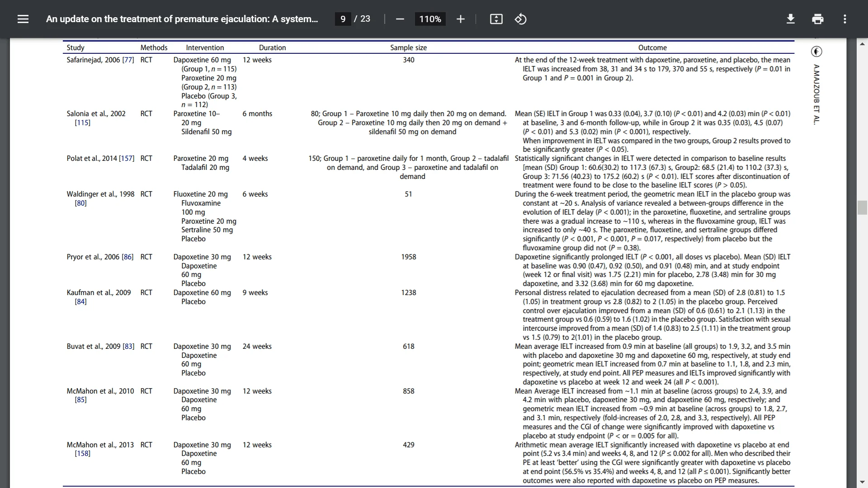Click 'Waldinger et al., 1998' study name
This screenshot has height=488, width=868.
pyautogui.click(x=100, y=194)
